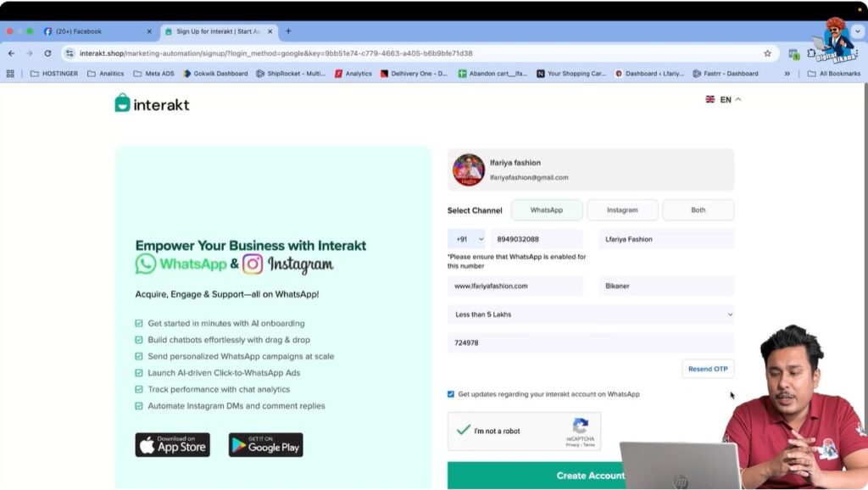Viewport: 868px width, 490px height.
Task: Open the +91 country code dropdown
Action: [x=467, y=238]
